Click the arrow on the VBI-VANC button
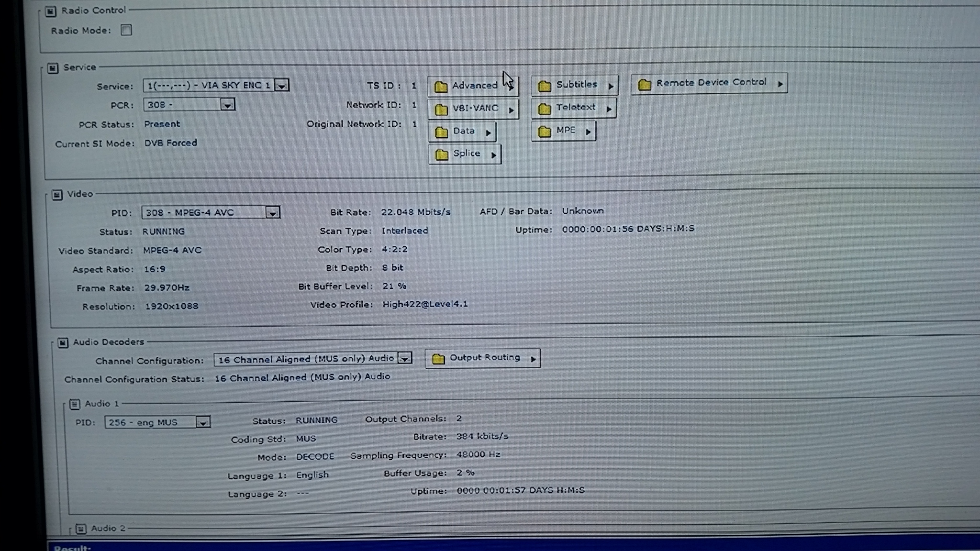Screen dimensions: 980x551 pos(511,110)
